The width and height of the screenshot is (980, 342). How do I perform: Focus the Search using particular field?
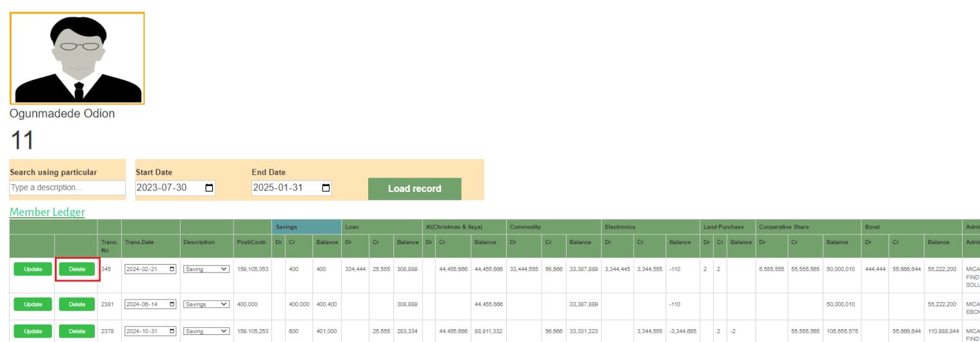tap(68, 187)
